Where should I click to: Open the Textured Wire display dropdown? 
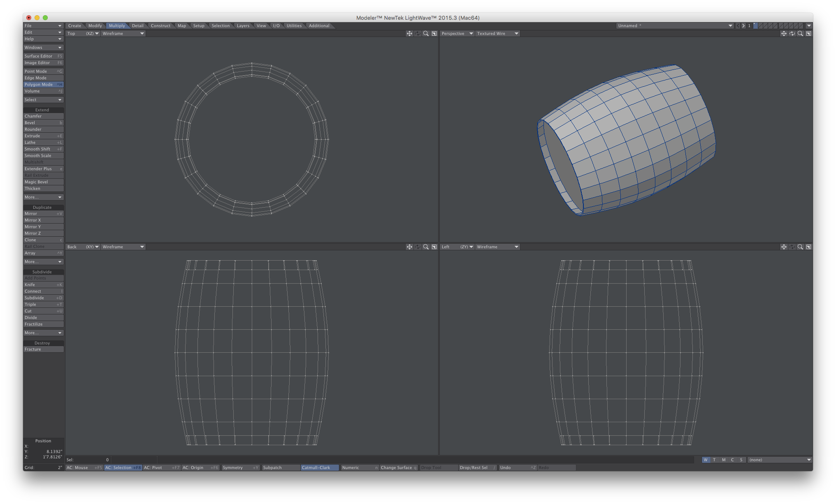coord(497,34)
